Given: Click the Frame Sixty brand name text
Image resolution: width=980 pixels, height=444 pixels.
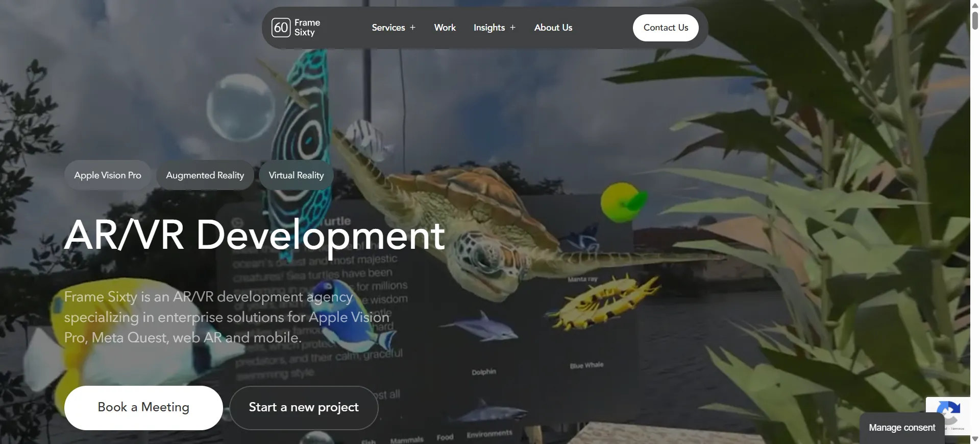Looking at the screenshot, I should 307,28.
